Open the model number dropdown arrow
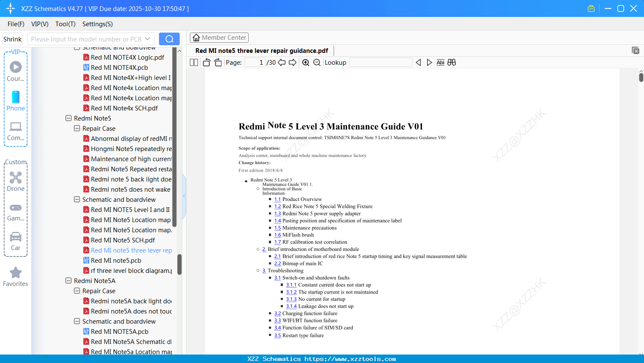Image resolution: width=644 pixels, height=363 pixels. tap(148, 39)
